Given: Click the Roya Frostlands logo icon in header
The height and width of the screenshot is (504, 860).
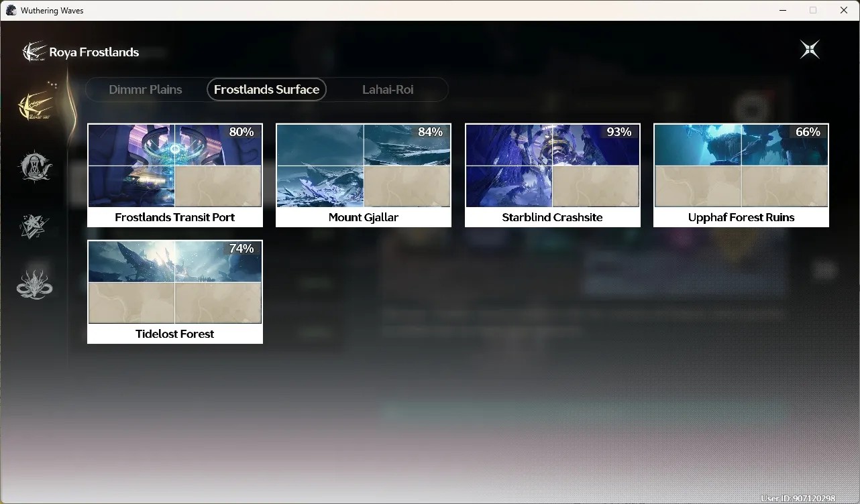Looking at the screenshot, I should pyautogui.click(x=34, y=52).
